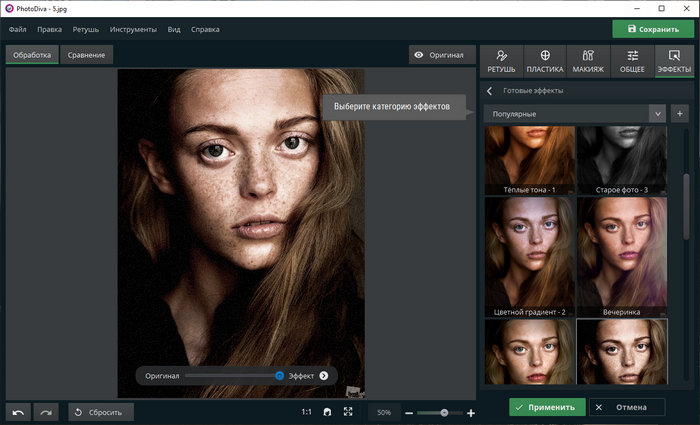Go back with the arrow near Готовые эффекты
The height and width of the screenshot is (425, 700).
click(489, 90)
